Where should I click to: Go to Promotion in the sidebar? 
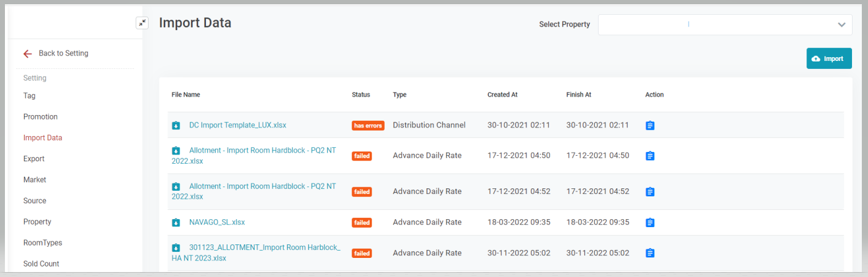click(41, 117)
